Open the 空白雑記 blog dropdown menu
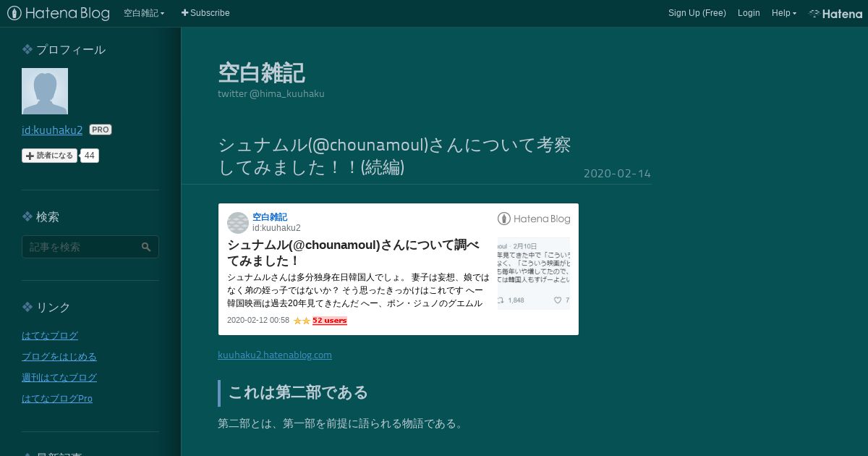The image size is (868, 456). tap(144, 13)
